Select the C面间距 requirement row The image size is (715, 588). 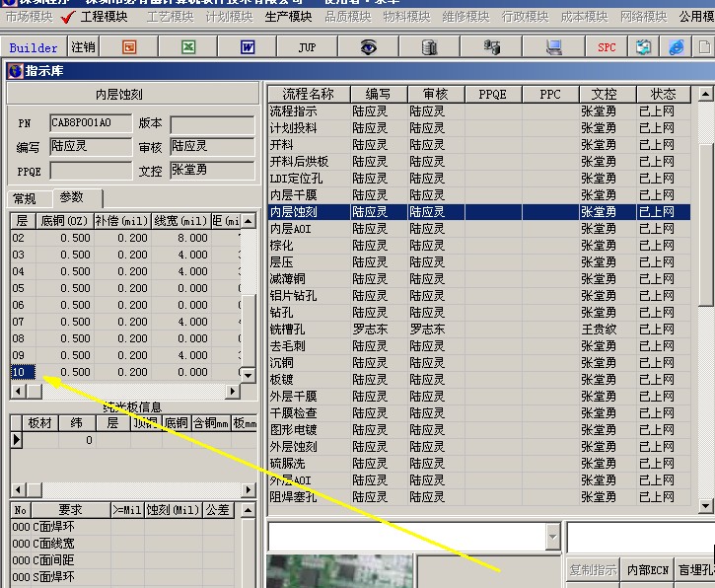point(122,560)
